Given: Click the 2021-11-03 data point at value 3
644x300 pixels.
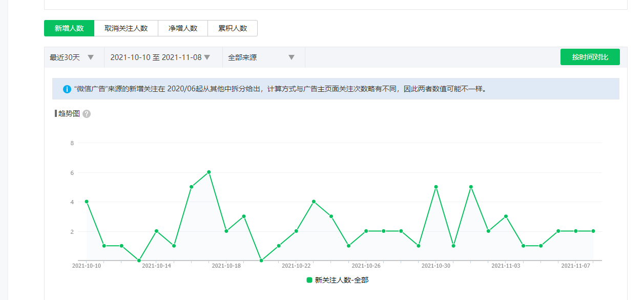Looking at the screenshot, I should tap(506, 216).
